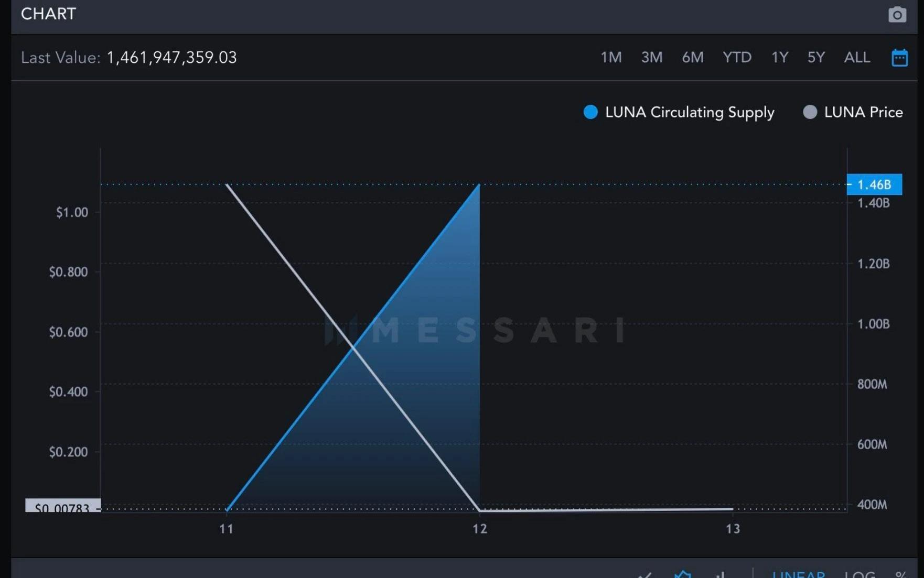Choose the 5Y time range
Viewport: 924px width, 578px height.
coord(816,57)
